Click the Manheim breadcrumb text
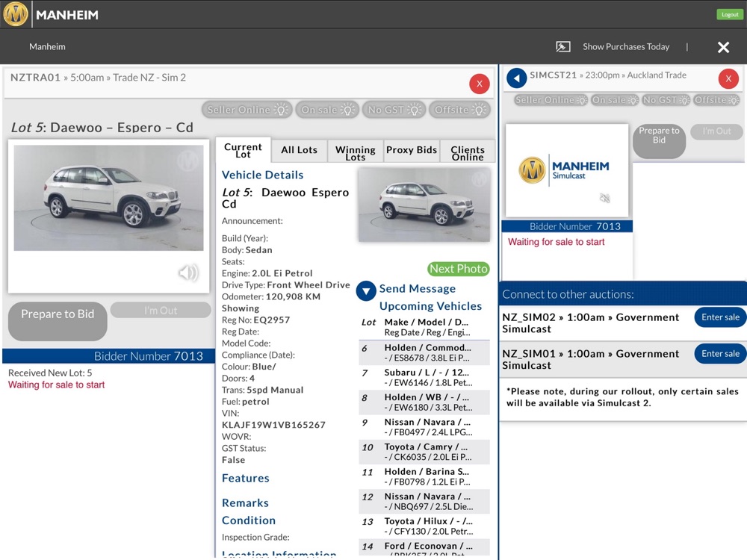This screenshot has width=747, height=560. pyautogui.click(x=47, y=46)
